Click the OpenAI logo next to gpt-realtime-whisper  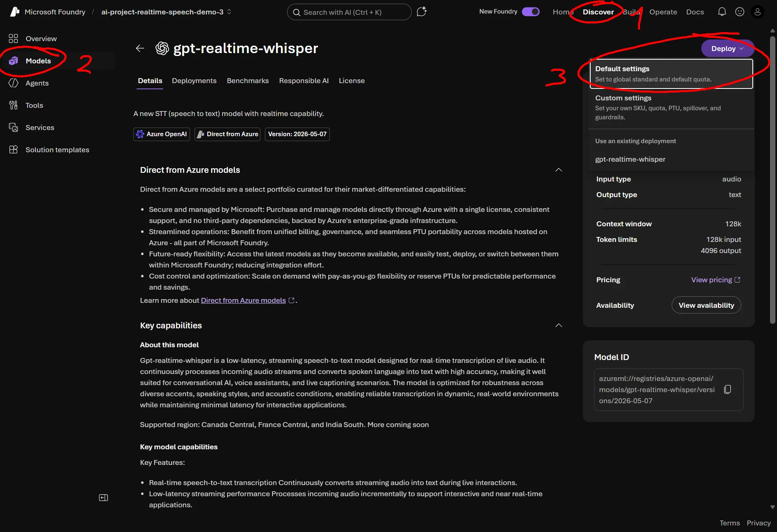pos(162,48)
